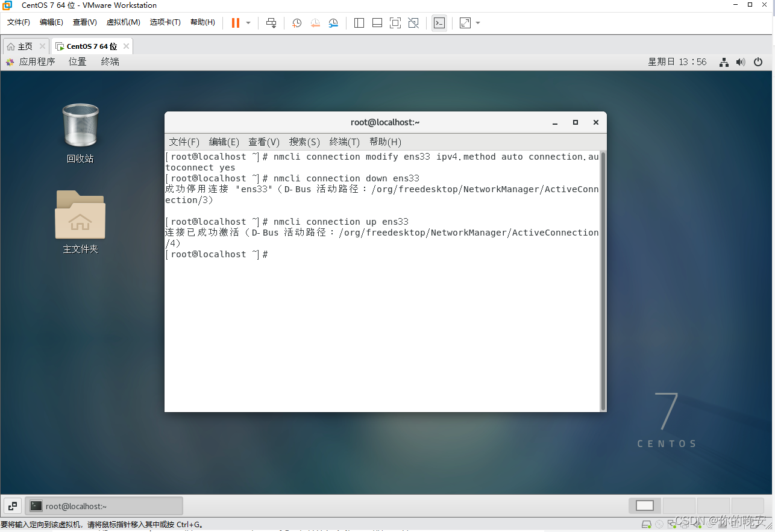Image resolution: width=775 pixels, height=532 pixels.
Task: Click the 'nmcli connection up ens33' command text
Action: (x=340, y=222)
